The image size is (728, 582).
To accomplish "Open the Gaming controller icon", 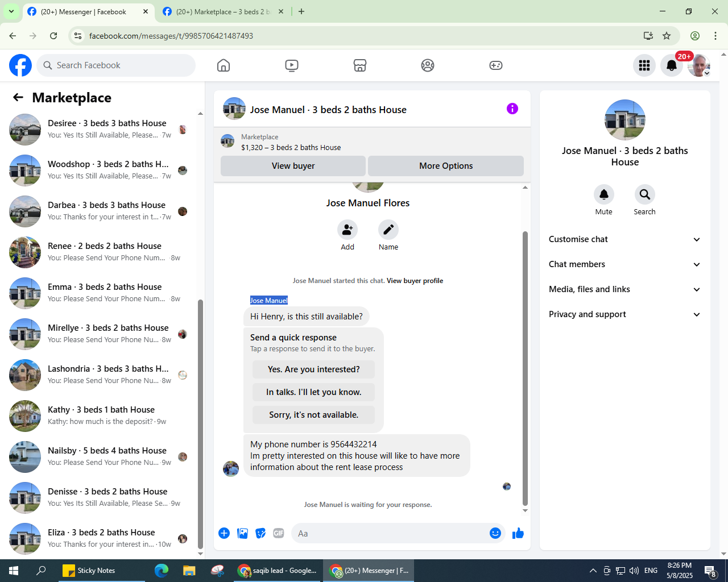I will [x=496, y=65].
